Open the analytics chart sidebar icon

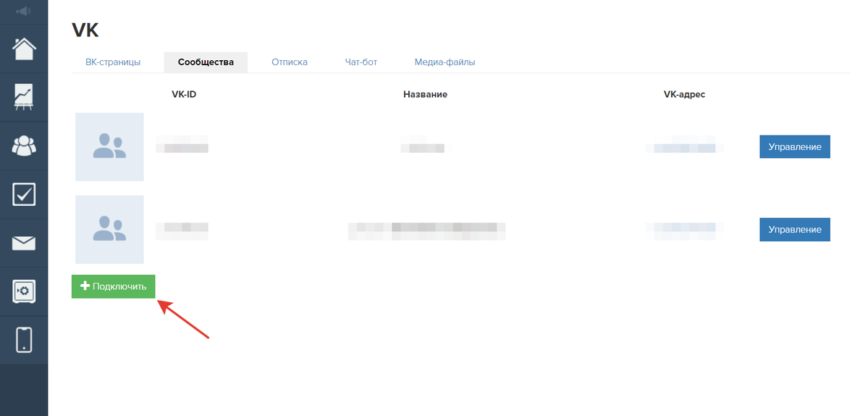(x=24, y=97)
